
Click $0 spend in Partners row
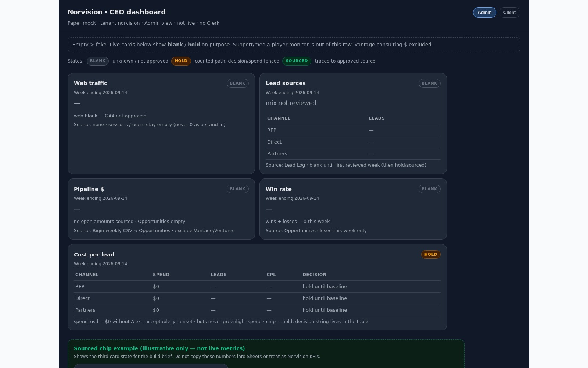click(x=156, y=310)
